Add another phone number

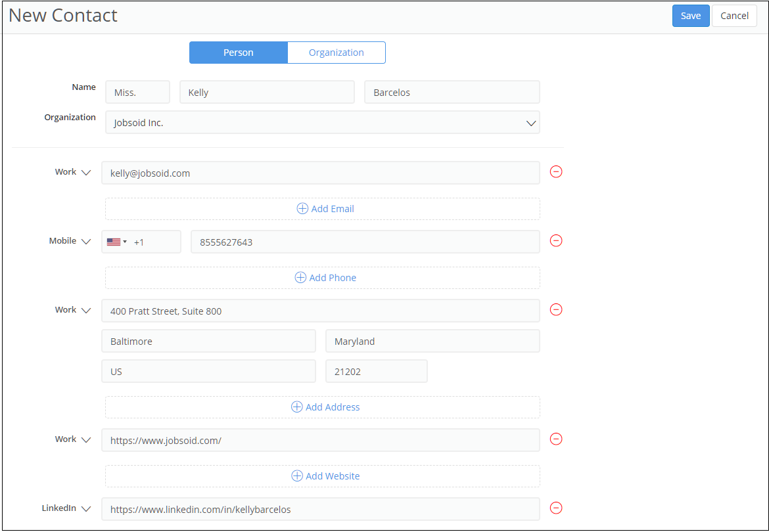(x=325, y=278)
